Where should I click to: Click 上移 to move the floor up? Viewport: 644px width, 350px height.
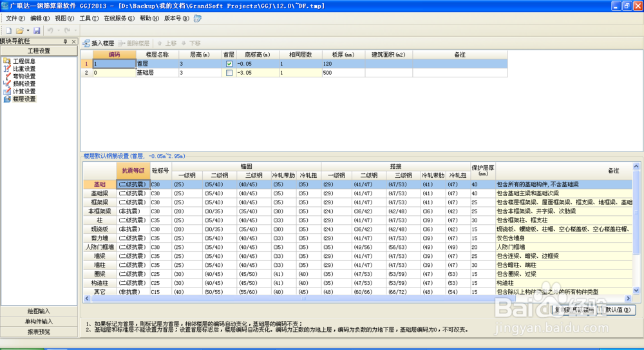click(167, 43)
